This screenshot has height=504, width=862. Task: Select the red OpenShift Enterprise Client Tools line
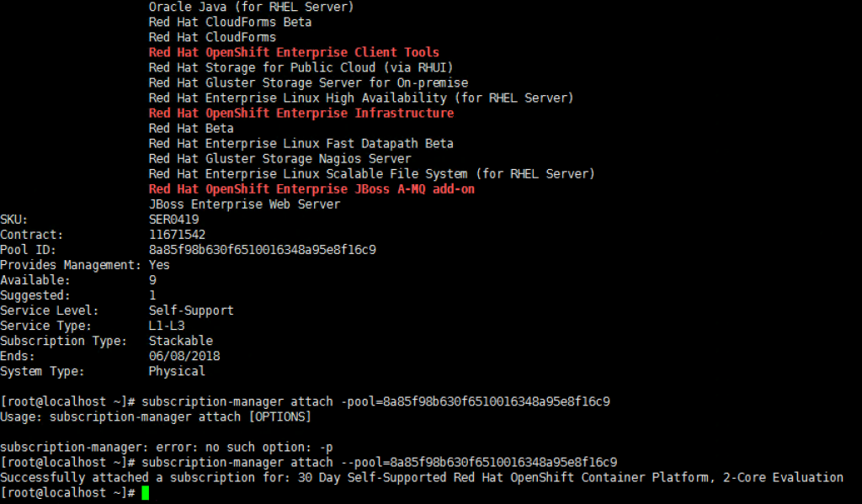(294, 52)
